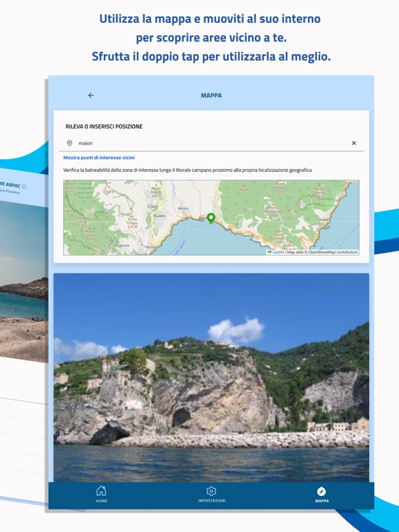The width and height of the screenshot is (399, 532).
Task: Open Mostra punti di interesse vicini
Action: pyautogui.click(x=99, y=157)
